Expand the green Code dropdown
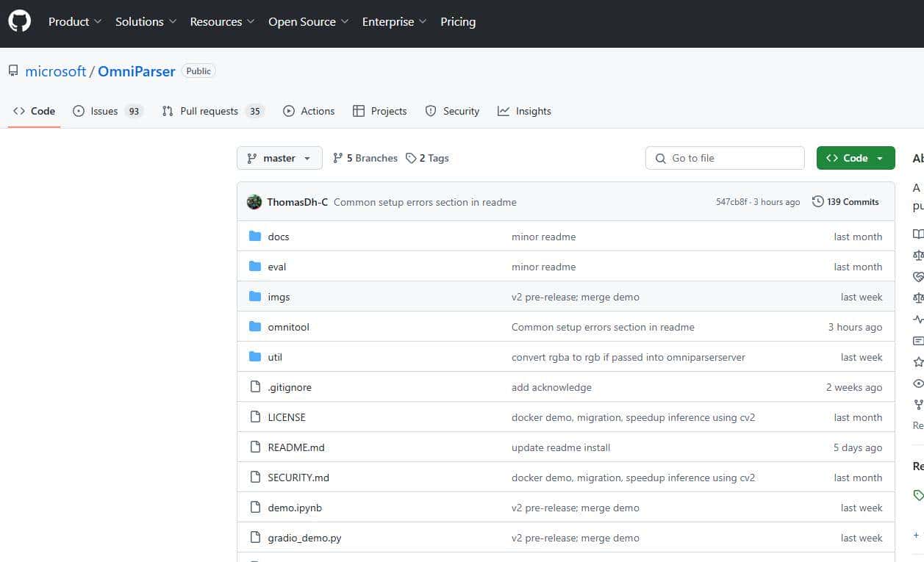The image size is (924, 562). pos(880,157)
